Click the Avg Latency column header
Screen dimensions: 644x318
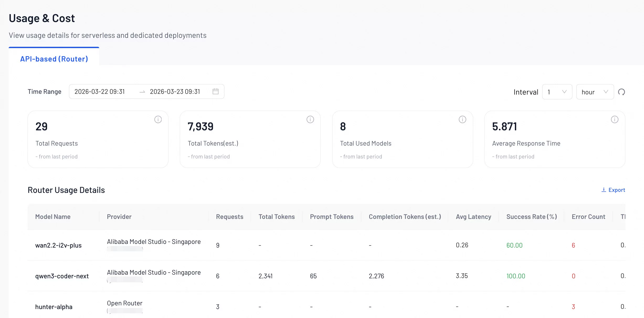coord(473,217)
